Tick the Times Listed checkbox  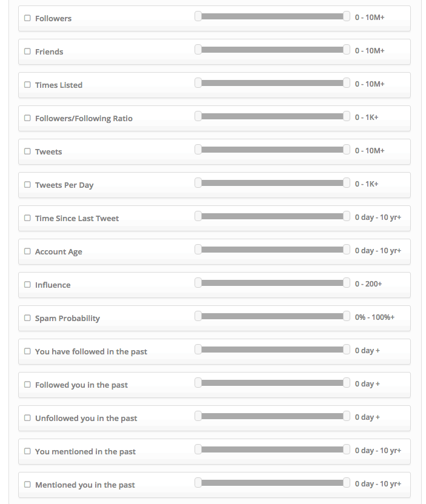coord(28,85)
